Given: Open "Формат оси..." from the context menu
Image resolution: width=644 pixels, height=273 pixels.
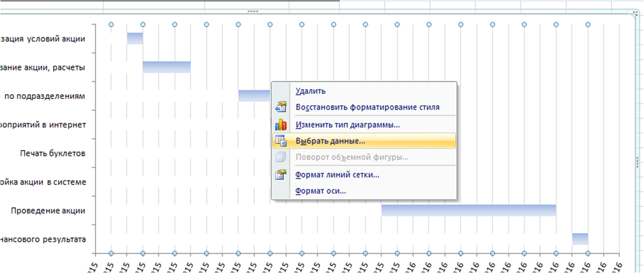Looking at the screenshot, I should pyautogui.click(x=321, y=191).
